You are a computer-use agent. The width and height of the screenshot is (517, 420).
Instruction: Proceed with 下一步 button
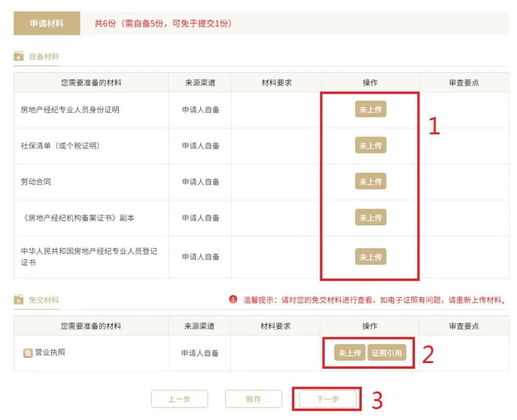pos(328,399)
